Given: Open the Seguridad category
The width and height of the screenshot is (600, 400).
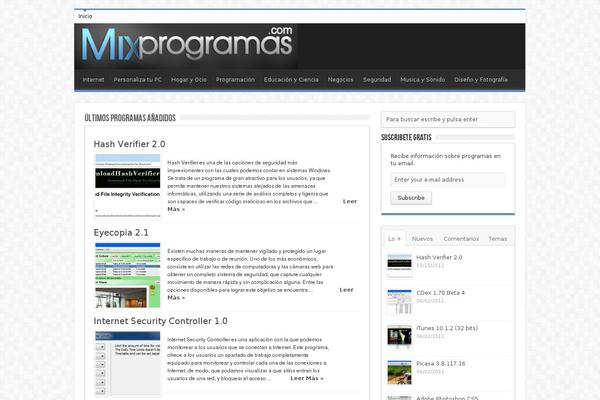Looking at the screenshot, I should (x=377, y=80).
